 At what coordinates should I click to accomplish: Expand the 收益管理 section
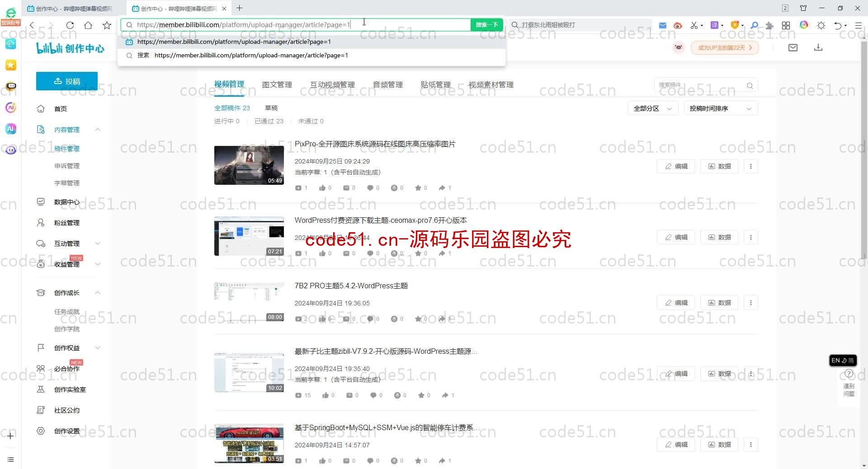click(98, 264)
